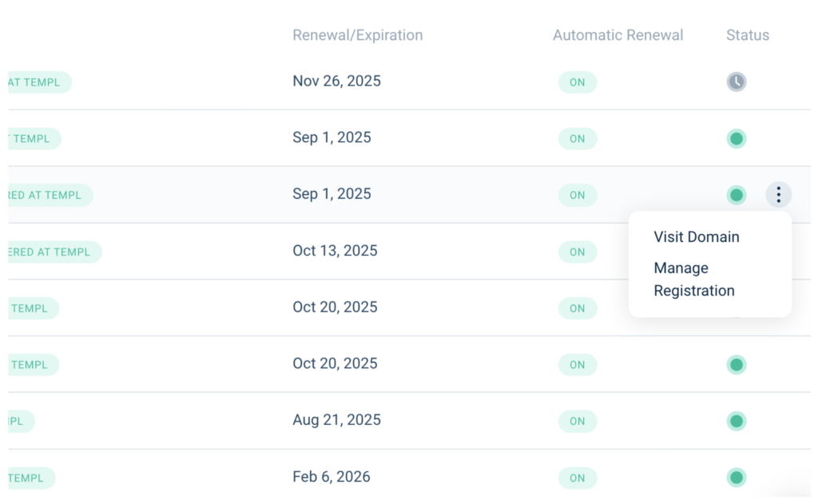Click the Oct 13, 2025 expiration date
The height and width of the screenshot is (504, 818).
pyautogui.click(x=335, y=251)
